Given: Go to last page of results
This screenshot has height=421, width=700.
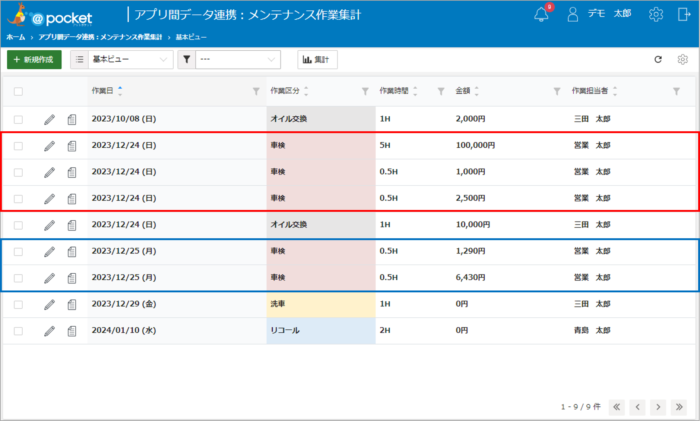Looking at the screenshot, I should (x=679, y=407).
